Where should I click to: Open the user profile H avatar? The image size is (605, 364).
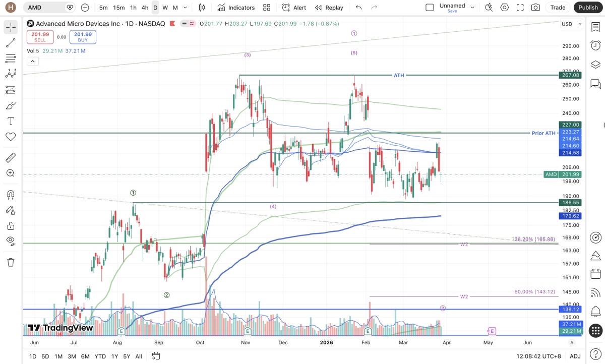pos(12,8)
